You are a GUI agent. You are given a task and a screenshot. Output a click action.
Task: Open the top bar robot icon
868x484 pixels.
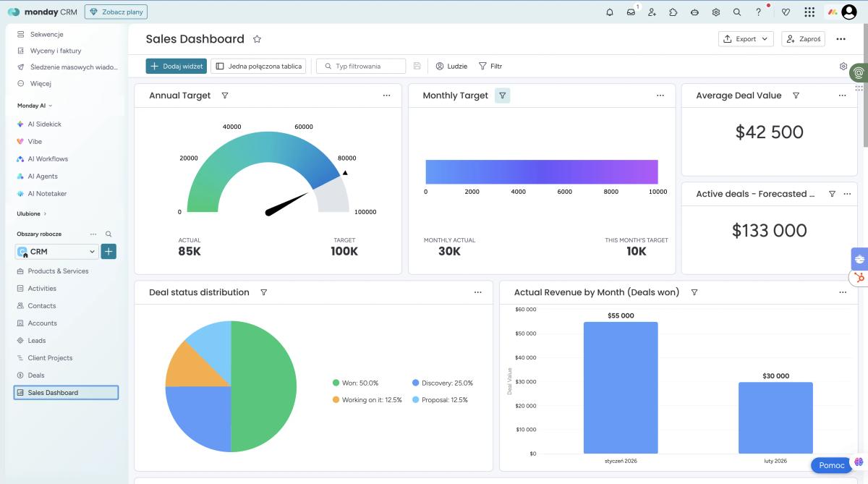(694, 12)
